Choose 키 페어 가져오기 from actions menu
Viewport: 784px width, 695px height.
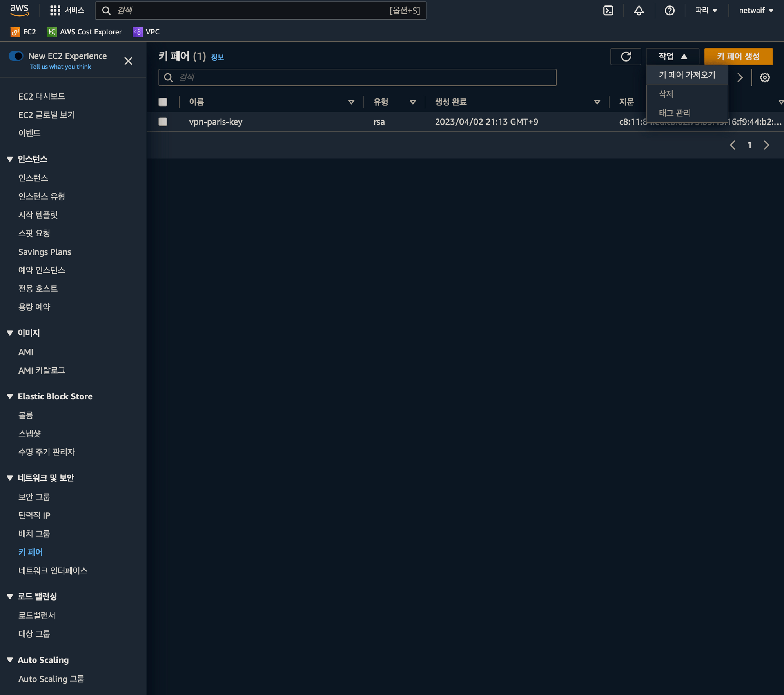click(687, 75)
